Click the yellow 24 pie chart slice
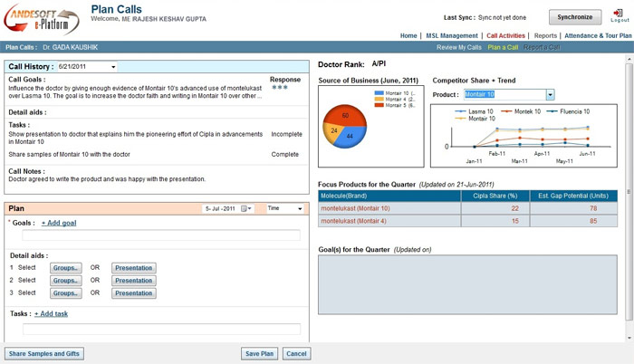 tap(332, 131)
